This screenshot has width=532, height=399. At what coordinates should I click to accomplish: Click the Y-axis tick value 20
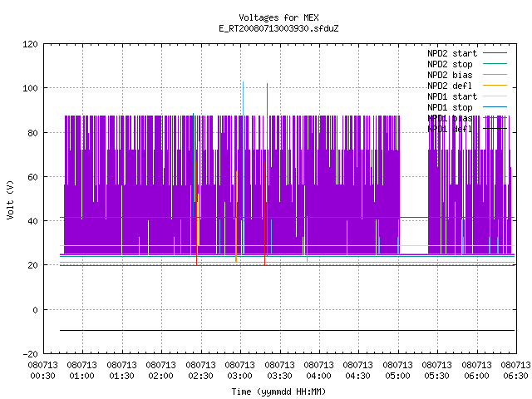coord(32,265)
